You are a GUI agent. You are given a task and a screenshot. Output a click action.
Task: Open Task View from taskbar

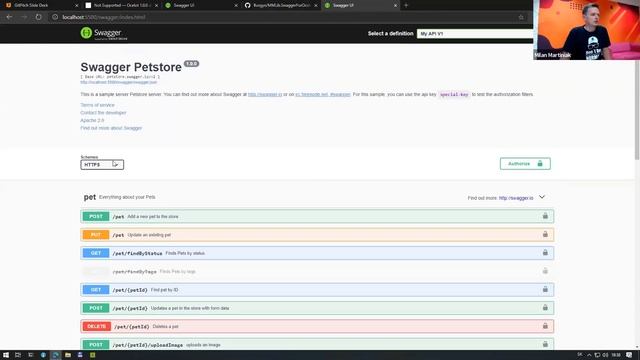18,355
